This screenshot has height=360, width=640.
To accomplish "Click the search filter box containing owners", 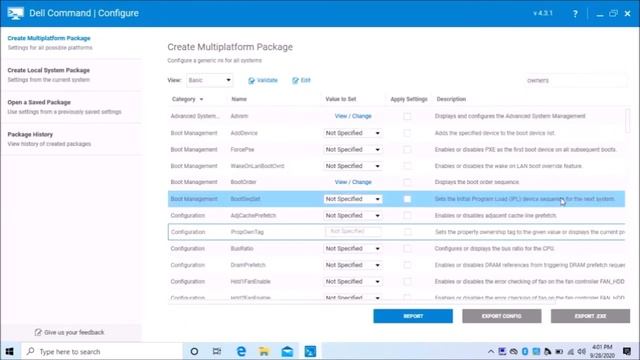I will 576,80.
